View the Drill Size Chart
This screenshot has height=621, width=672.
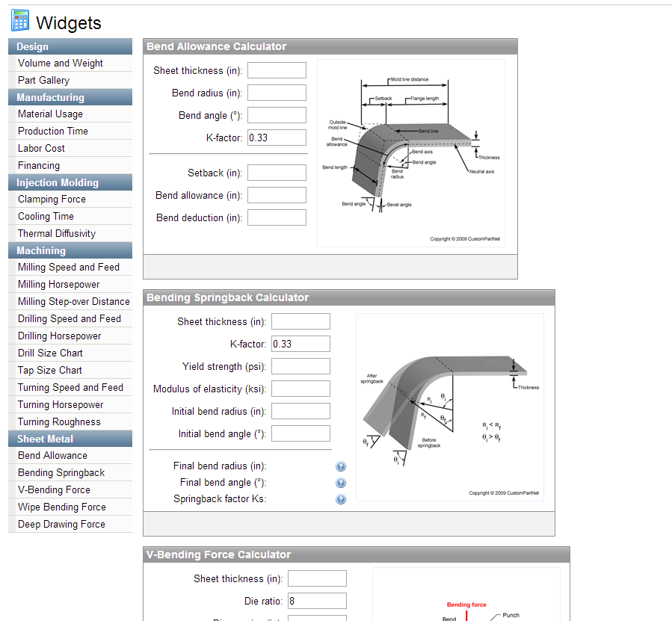click(x=50, y=353)
